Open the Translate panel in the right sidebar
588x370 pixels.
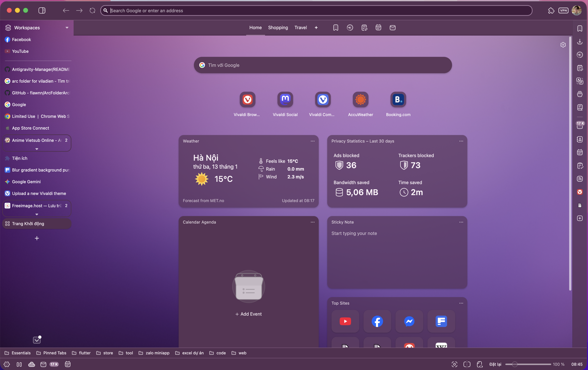pos(580,81)
